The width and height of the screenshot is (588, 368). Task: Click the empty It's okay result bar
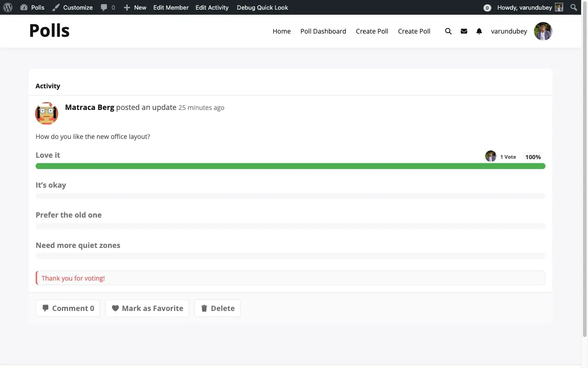pyautogui.click(x=290, y=196)
